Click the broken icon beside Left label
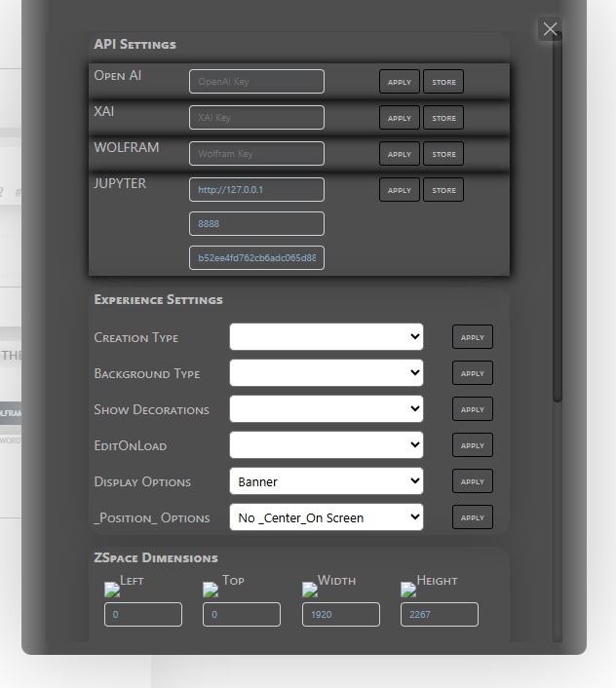This screenshot has width=616, height=688. [x=112, y=589]
